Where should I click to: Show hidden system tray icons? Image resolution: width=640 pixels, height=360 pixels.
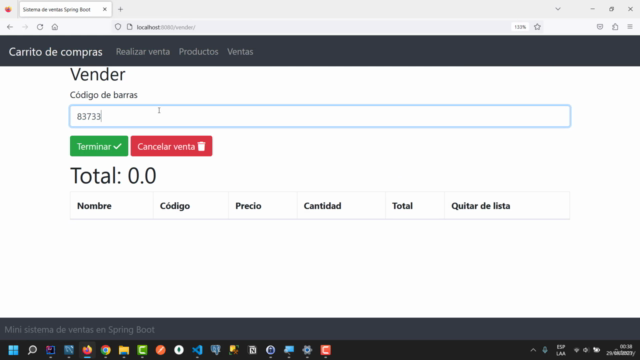[533, 350]
